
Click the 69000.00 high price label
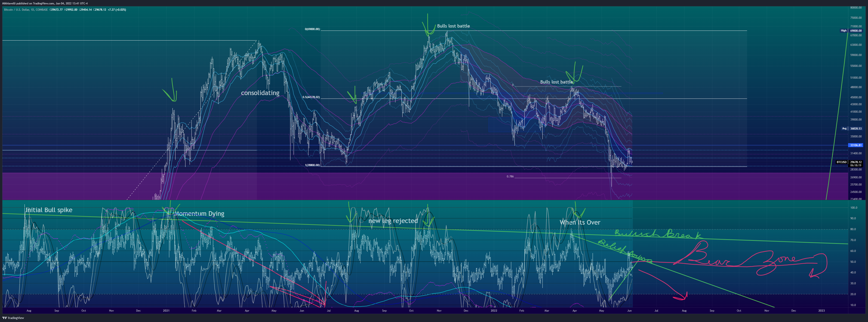pos(856,31)
